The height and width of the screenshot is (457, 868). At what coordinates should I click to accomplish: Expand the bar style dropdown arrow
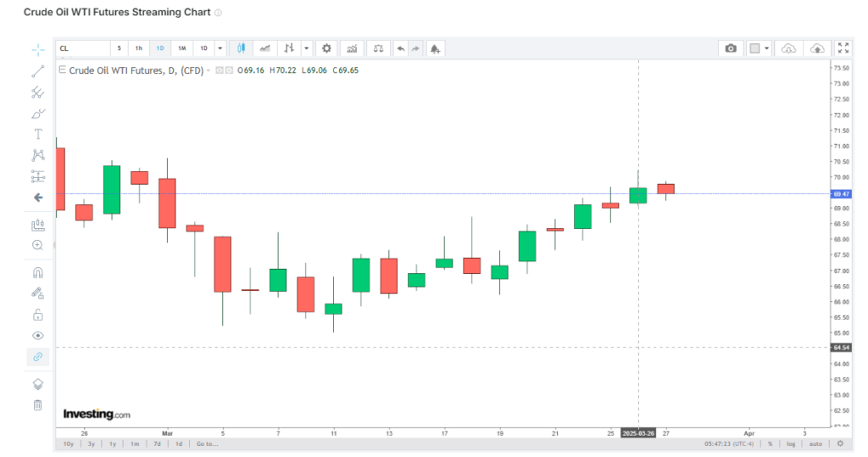click(x=306, y=48)
